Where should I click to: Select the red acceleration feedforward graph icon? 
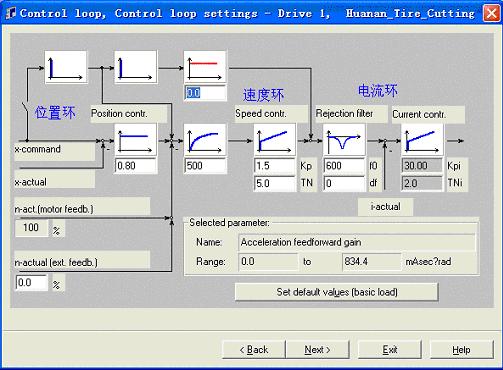pyautogui.click(x=205, y=67)
